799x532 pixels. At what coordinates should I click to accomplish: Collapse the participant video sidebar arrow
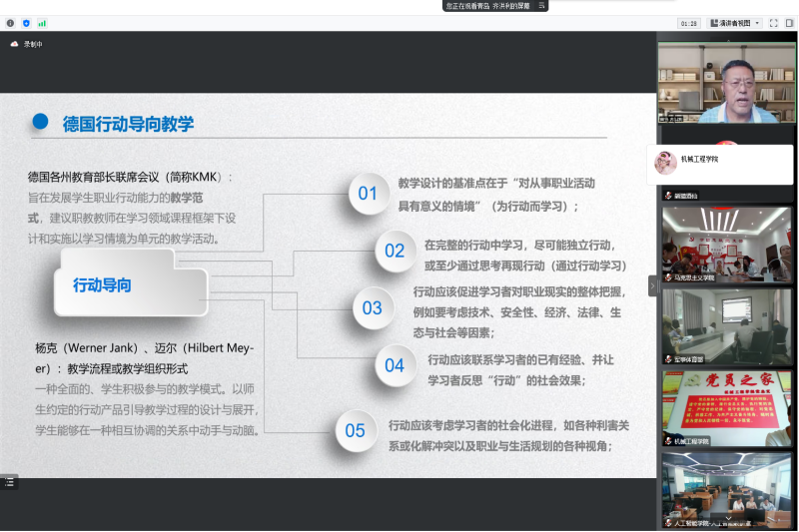tap(652, 285)
